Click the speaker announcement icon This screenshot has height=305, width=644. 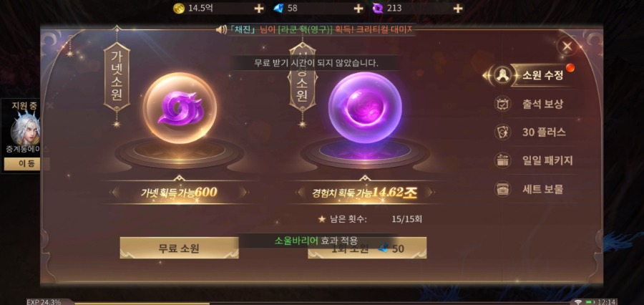click(221, 29)
